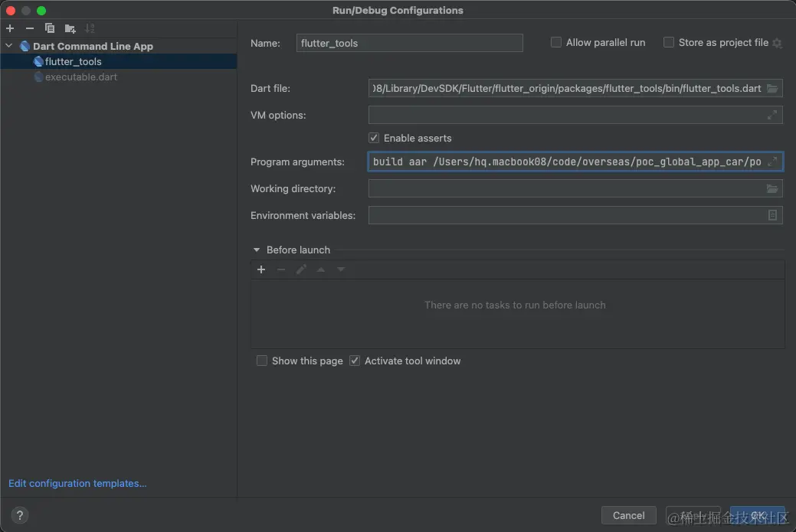Expand the VM options field editor

[x=772, y=115]
